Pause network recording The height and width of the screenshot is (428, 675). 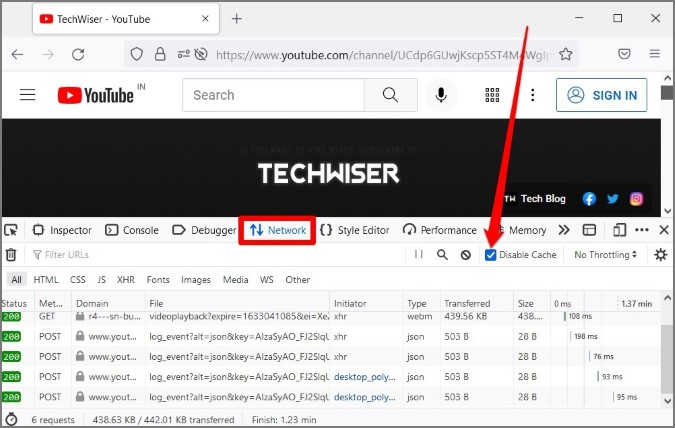418,254
